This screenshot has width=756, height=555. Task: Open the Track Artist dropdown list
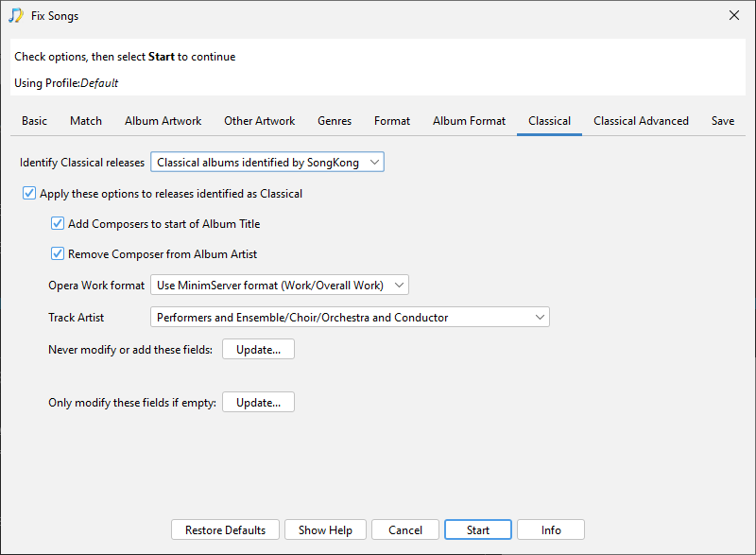pyautogui.click(x=350, y=318)
